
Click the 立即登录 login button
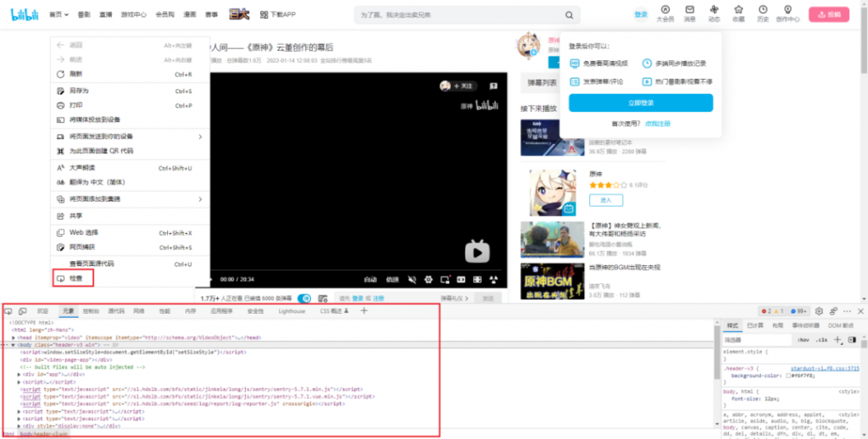pyautogui.click(x=640, y=103)
